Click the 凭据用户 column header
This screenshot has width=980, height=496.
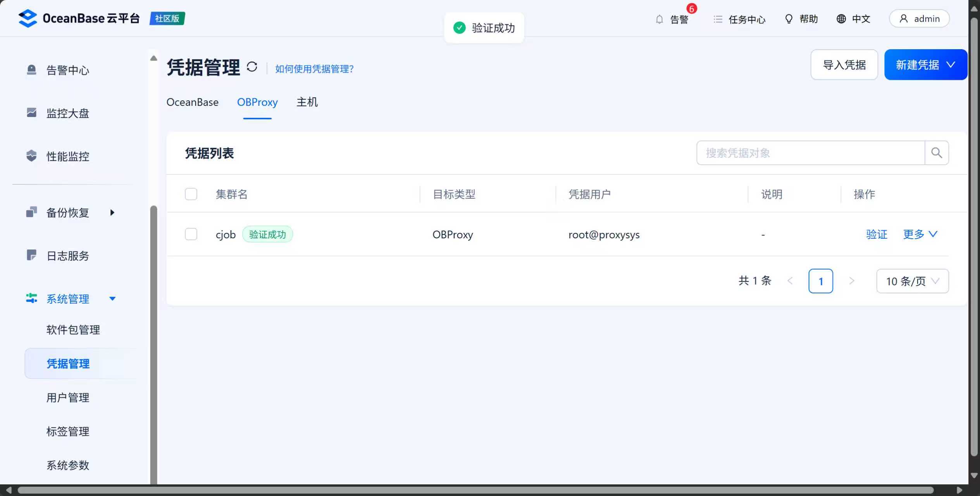click(589, 194)
